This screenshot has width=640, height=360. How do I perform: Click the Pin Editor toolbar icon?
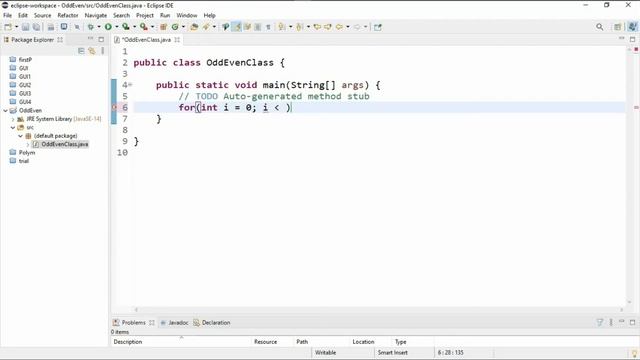pos(378,27)
